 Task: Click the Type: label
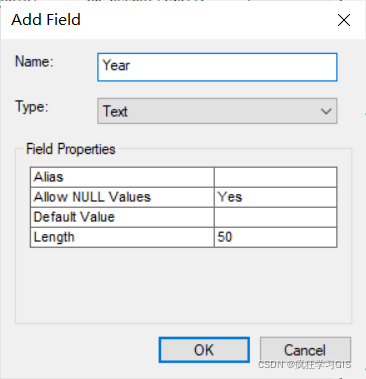32,107
